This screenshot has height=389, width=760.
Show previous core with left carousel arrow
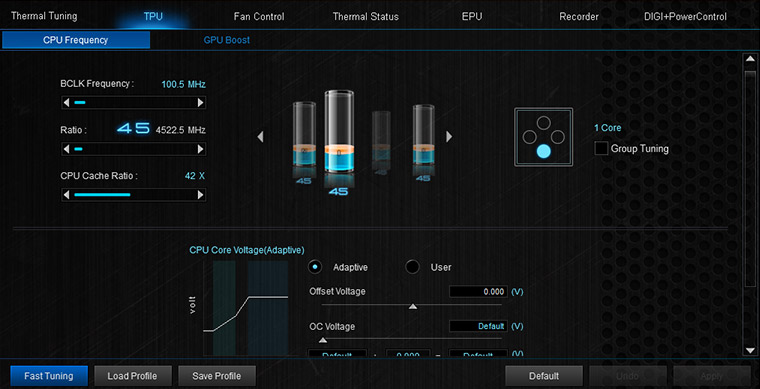[x=260, y=137]
